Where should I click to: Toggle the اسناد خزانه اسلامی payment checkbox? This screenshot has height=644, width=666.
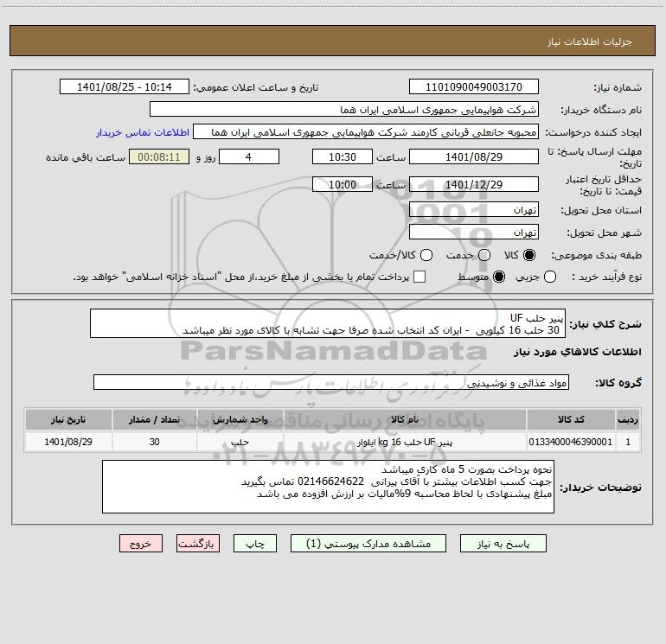pyautogui.click(x=419, y=277)
